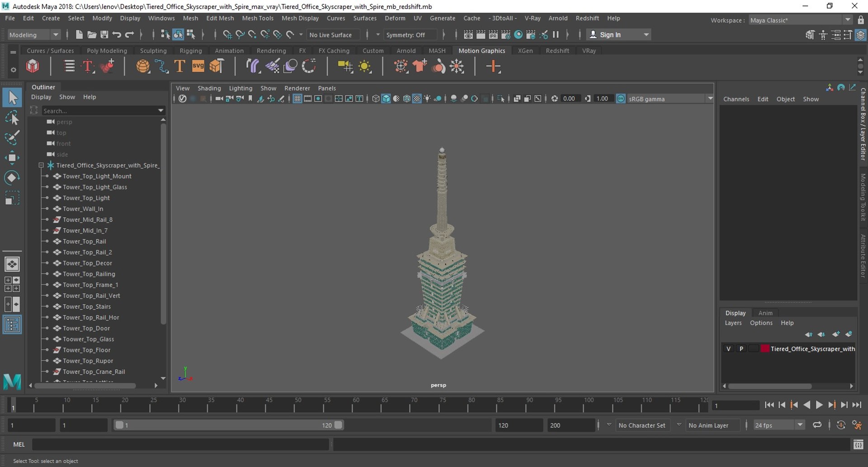
Task: Collapse Tiered_Office_Skyscraper_with_Spire group in Outliner
Action: click(41, 165)
